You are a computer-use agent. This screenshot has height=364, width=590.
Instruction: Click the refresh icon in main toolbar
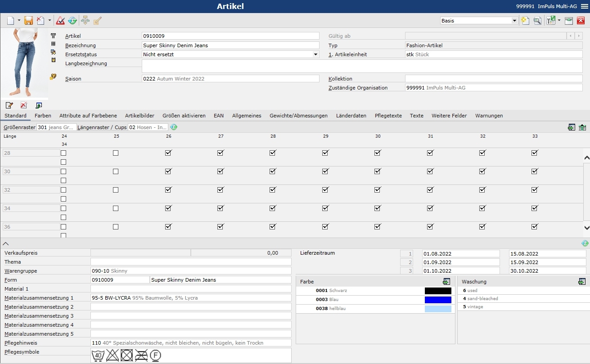tap(72, 20)
